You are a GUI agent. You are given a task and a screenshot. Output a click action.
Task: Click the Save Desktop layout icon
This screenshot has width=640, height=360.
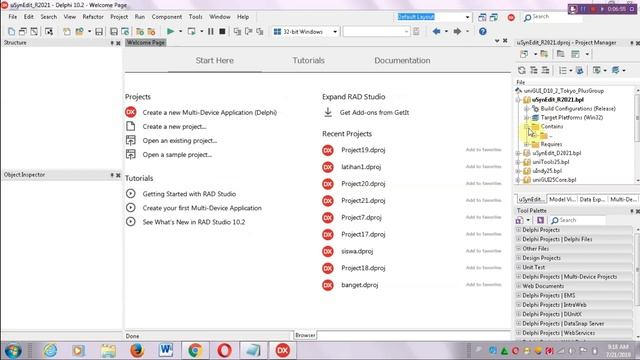482,17
